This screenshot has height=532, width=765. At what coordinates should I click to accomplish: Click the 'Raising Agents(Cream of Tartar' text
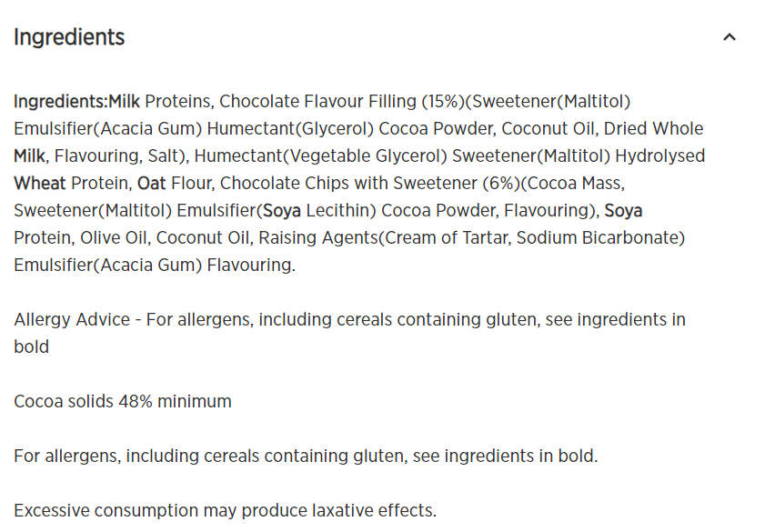click(x=385, y=238)
